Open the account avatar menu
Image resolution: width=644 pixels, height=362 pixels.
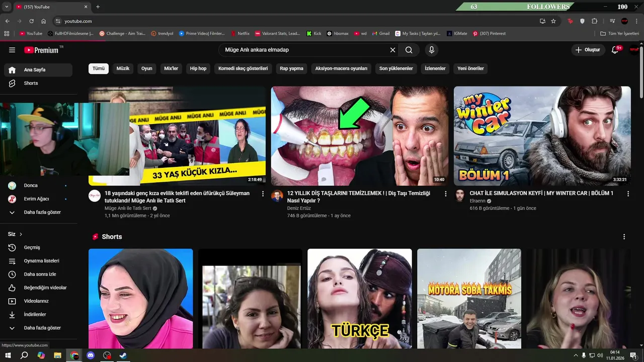(x=634, y=50)
